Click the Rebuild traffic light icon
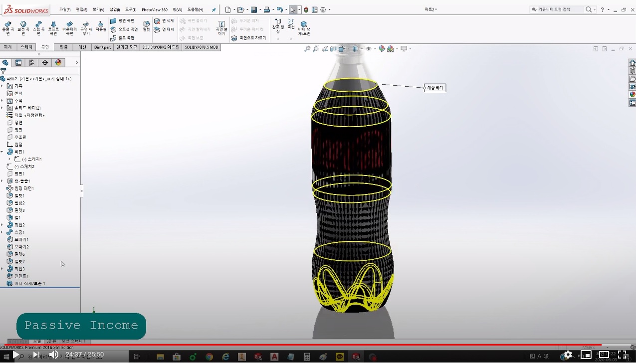This screenshot has width=636, height=364. tap(306, 9)
